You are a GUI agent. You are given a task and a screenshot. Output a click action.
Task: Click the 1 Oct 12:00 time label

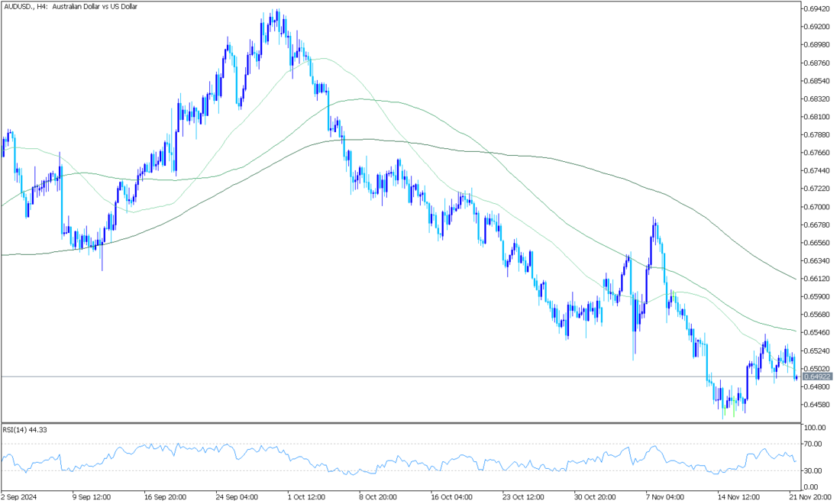(306, 497)
